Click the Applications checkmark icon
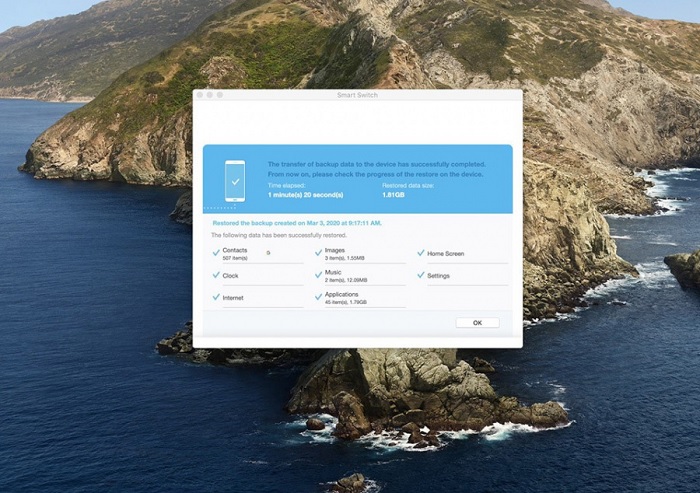 (x=319, y=297)
